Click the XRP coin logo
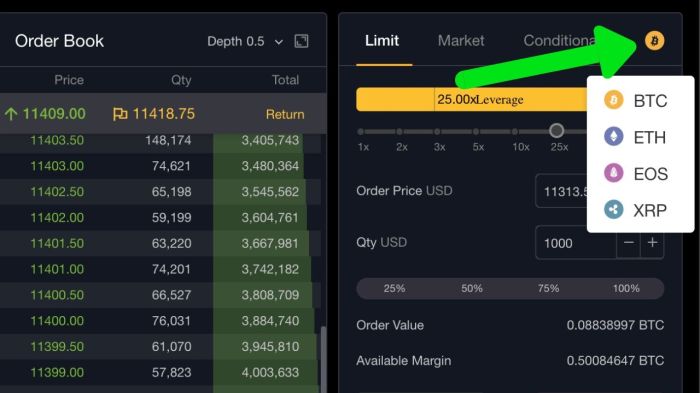Image resolution: width=700 pixels, height=393 pixels. tap(613, 209)
